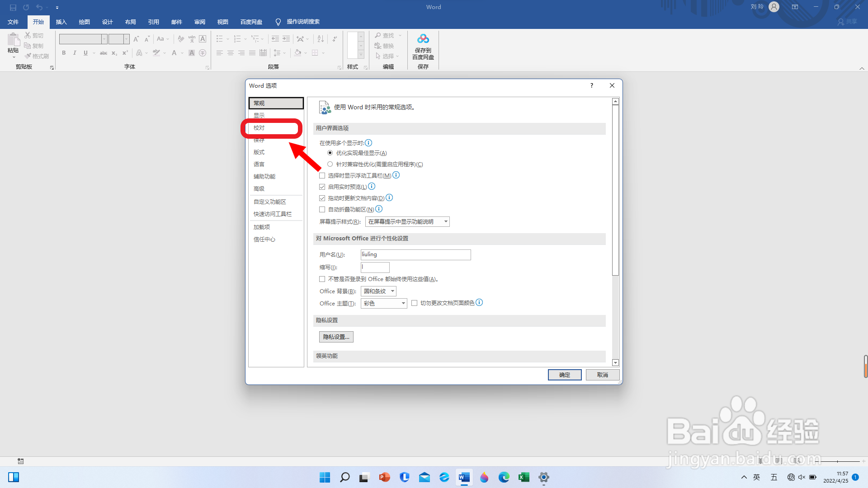The image size is (868, 488).
Task: Open the 文件 menu tab
Action: [x=13, y=22]
